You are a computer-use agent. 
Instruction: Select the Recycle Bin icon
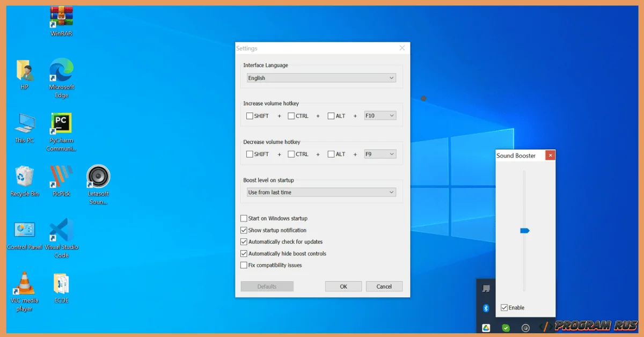[25, 177]
